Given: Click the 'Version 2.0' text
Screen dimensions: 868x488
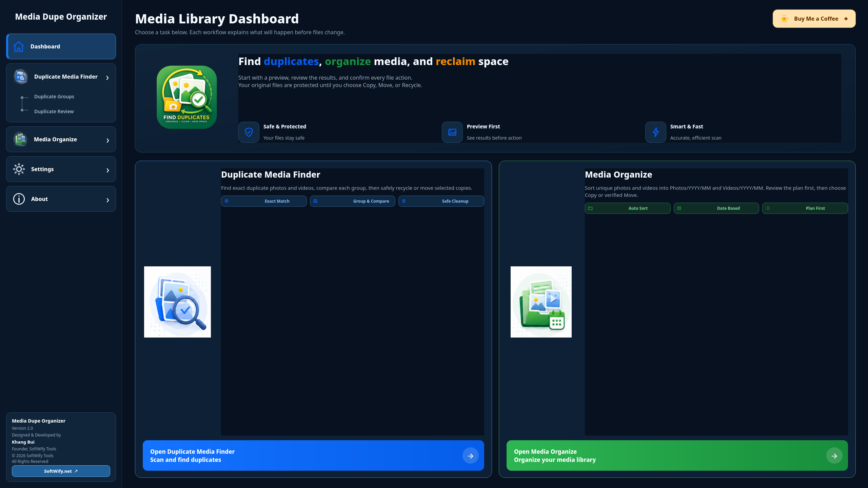Looking at the screenshot, I should [x=22, y=428].
